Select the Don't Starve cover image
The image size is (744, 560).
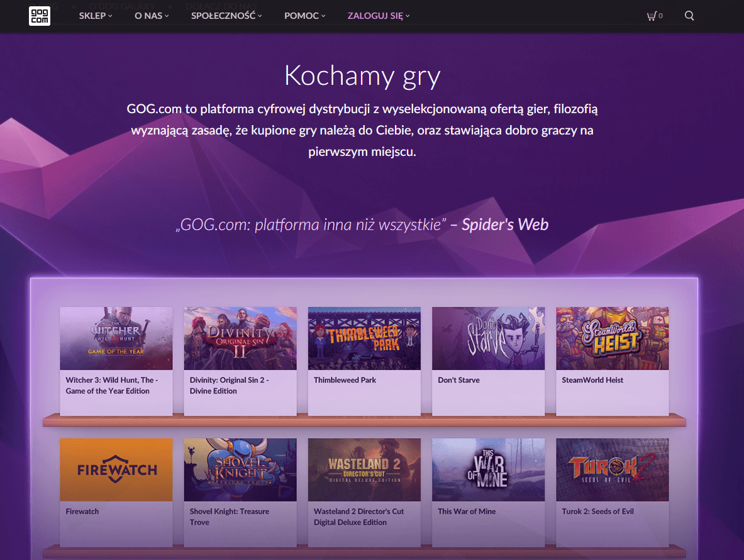[489, 338]
